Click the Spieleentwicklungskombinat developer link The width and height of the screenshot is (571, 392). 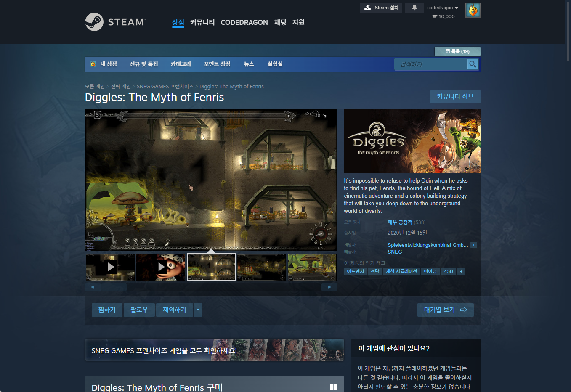click(x=428, y=245)
